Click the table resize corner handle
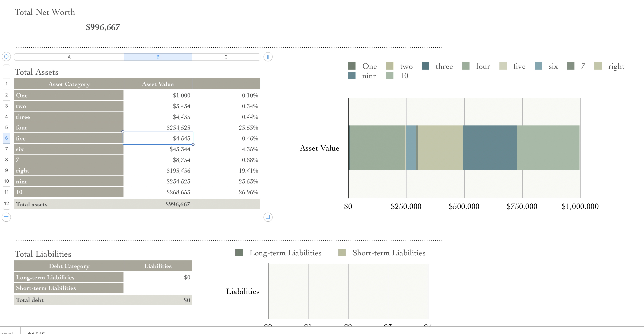This screenshot has height=334, width=644. (268, 217)
